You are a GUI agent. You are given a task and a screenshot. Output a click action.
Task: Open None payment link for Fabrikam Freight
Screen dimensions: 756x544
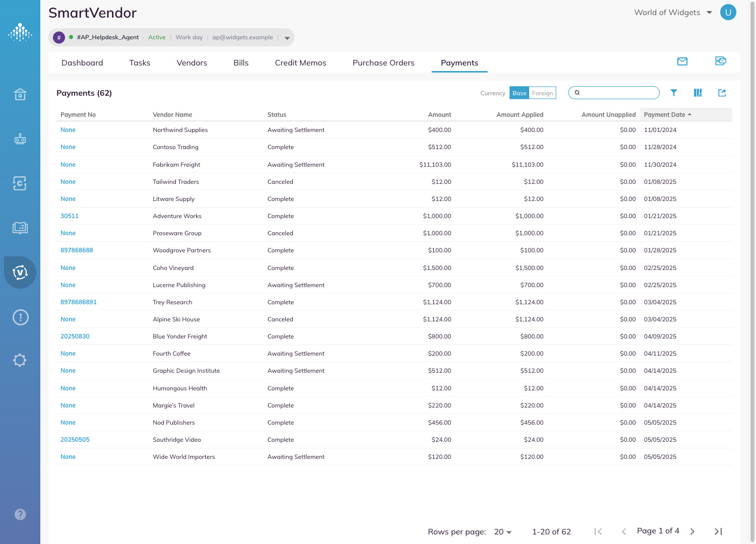(x=68, y=165)
